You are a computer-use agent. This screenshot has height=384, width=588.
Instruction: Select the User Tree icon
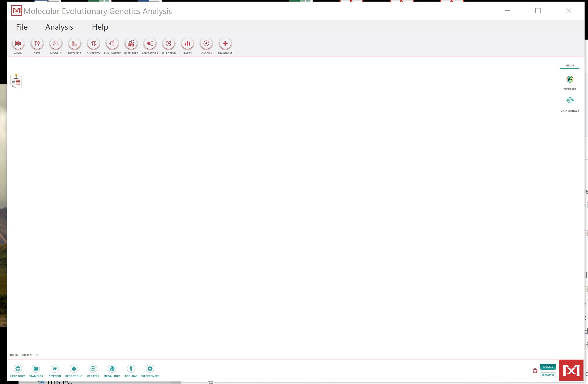[x=131, y=44]
